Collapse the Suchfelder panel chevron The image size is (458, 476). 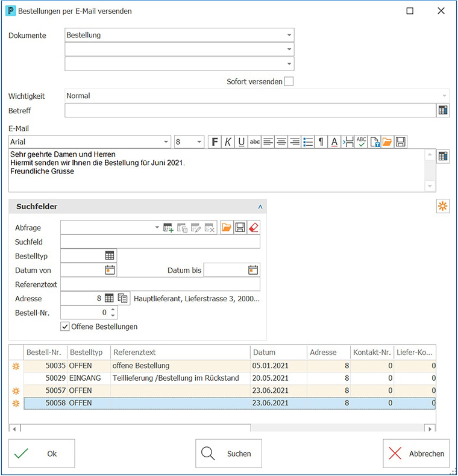260,207
